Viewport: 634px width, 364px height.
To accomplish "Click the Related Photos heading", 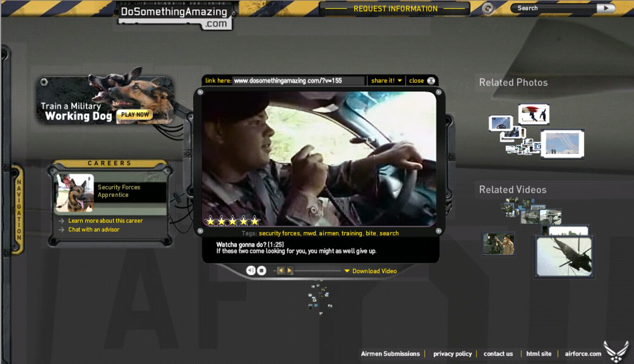I will click(513, 83).
